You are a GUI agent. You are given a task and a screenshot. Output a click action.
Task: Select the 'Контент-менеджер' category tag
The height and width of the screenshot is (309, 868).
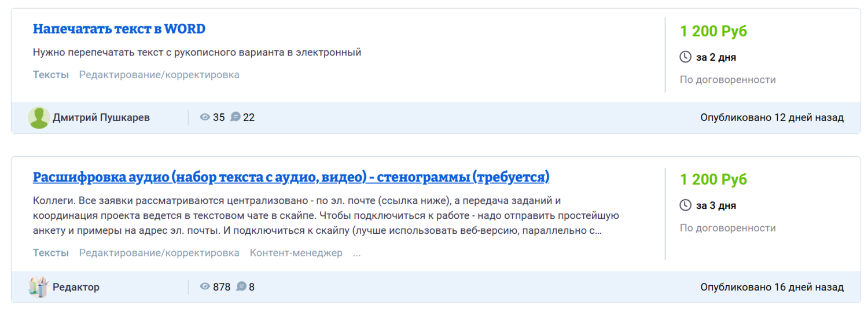[296, 253]
